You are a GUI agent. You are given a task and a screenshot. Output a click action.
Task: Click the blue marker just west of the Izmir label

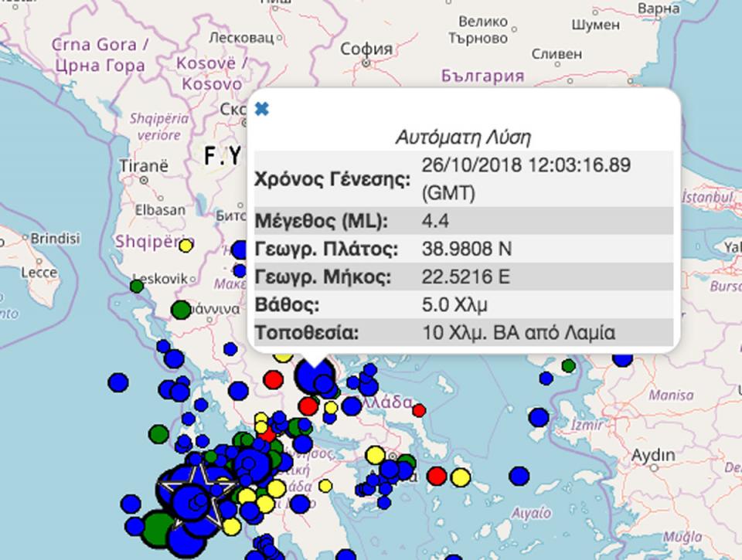[x=539, y=418]
